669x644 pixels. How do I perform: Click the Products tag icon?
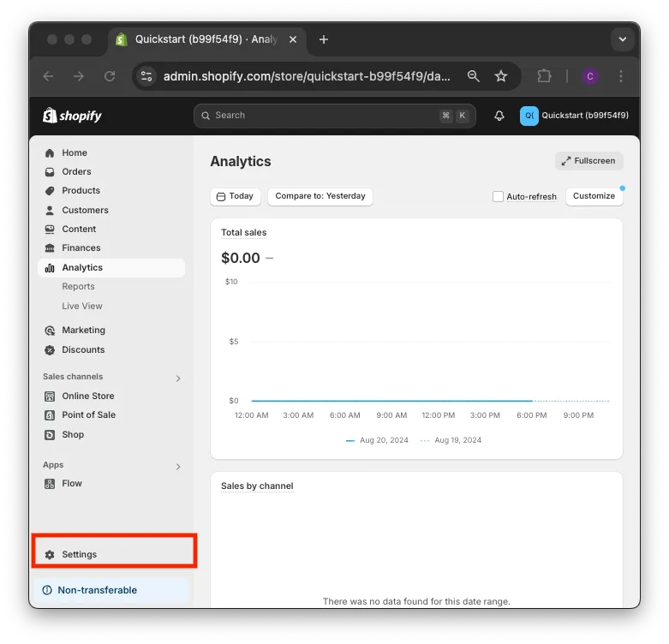pos(50,191)
